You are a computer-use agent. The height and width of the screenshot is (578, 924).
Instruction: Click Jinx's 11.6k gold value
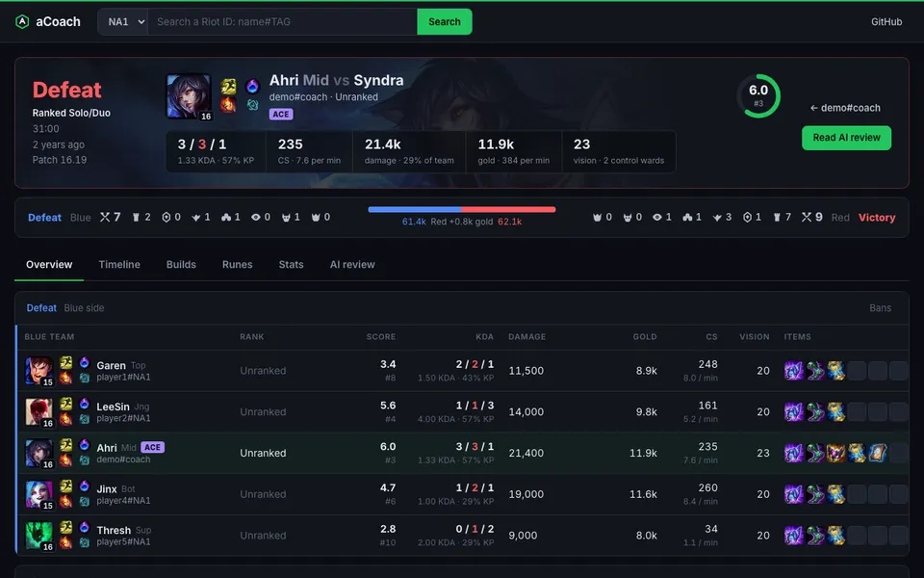click(643, 494)
